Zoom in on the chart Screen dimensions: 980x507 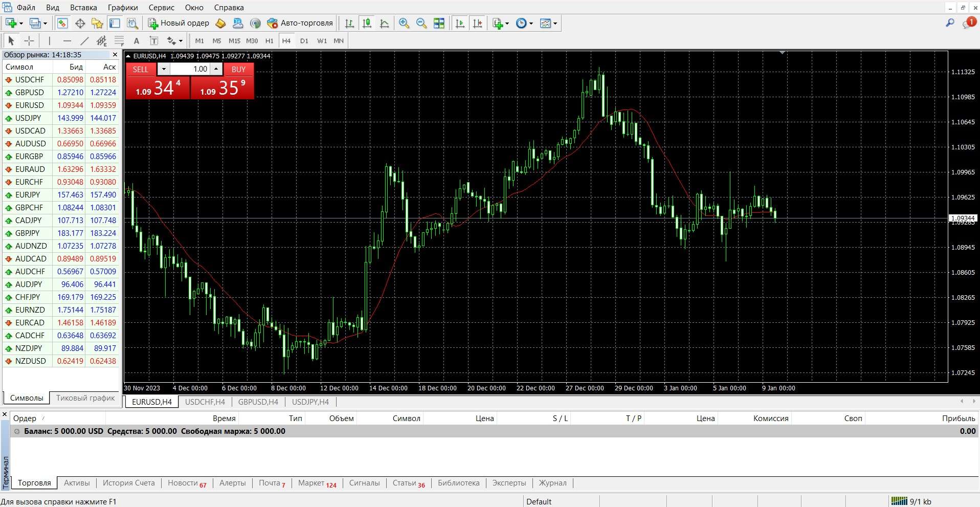tap(404, 23)
